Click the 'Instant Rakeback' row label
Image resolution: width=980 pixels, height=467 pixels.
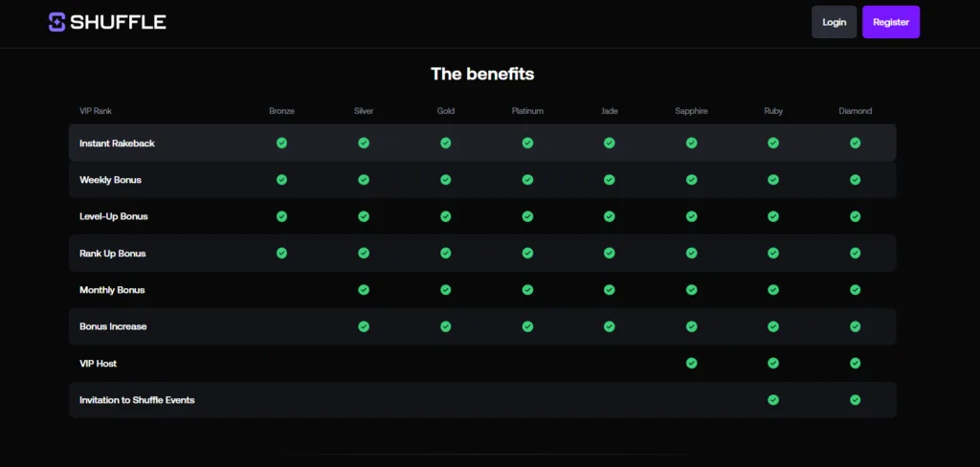(117, 144)
